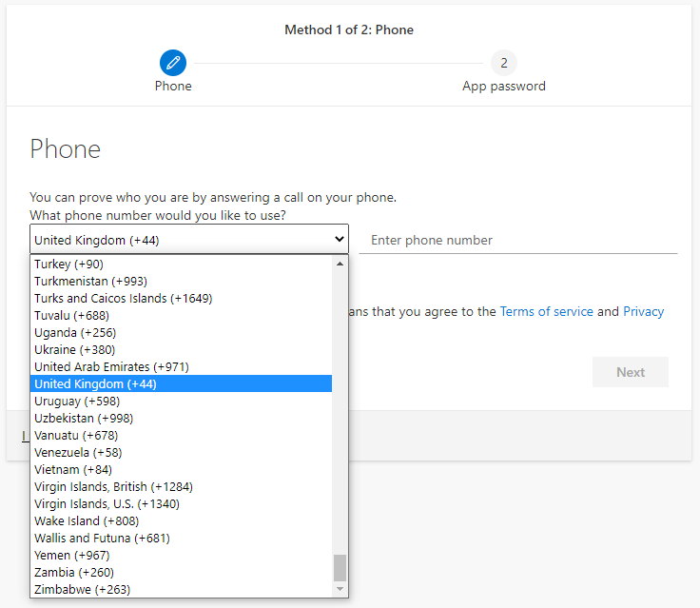Select Turkmenistan (+993)

[x=181, y=281]
